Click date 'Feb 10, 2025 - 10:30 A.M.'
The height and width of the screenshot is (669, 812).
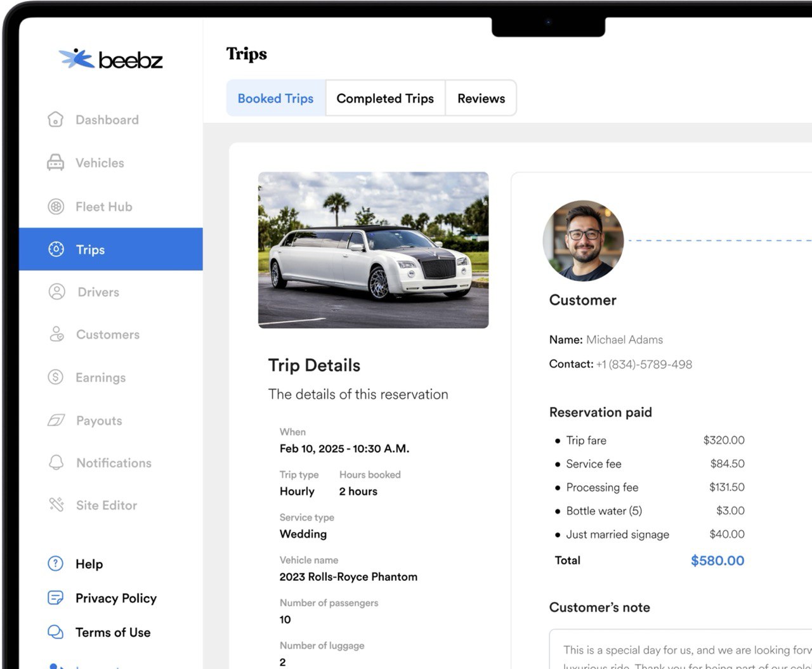344,448
